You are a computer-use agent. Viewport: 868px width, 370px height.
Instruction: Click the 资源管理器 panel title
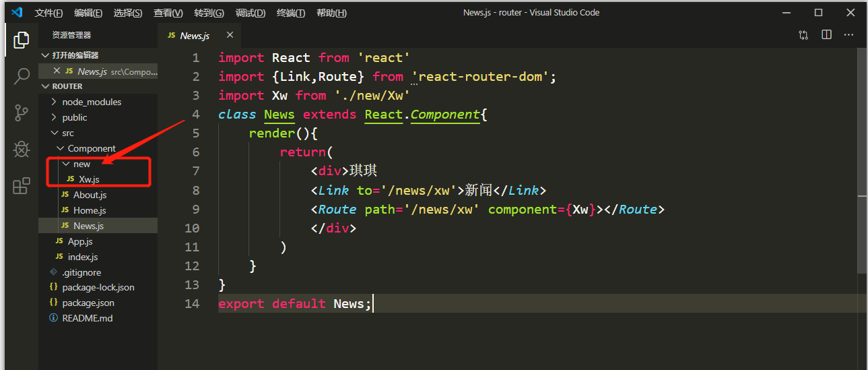point(71,35)
